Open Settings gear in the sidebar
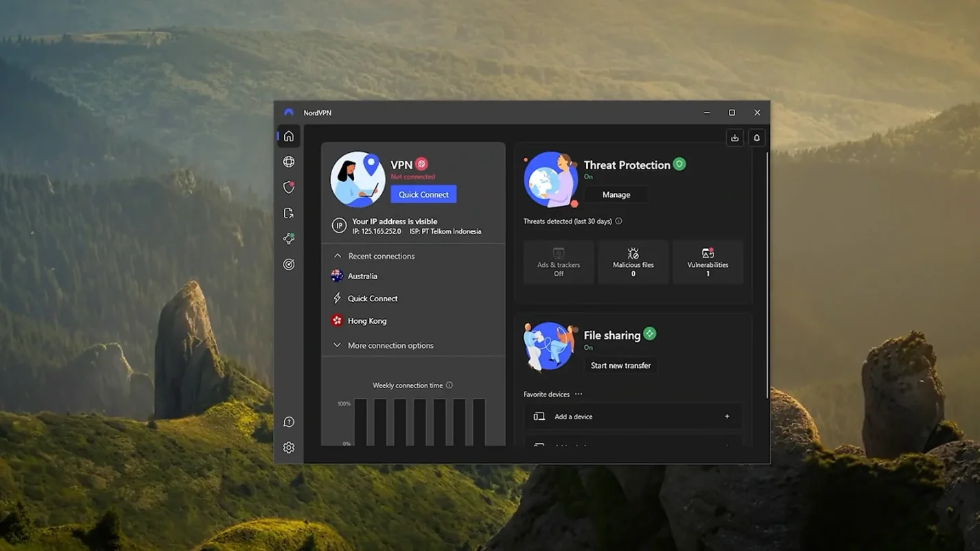980x551 pixels. coord(289,447)
